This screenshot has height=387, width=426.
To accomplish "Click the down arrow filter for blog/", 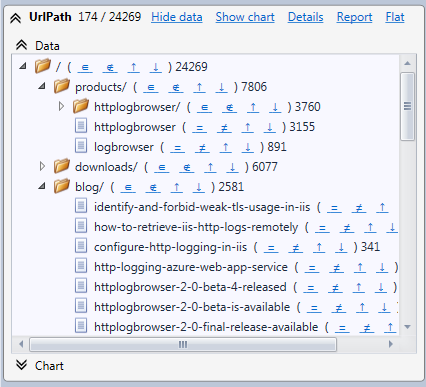I will pos(199,188).
